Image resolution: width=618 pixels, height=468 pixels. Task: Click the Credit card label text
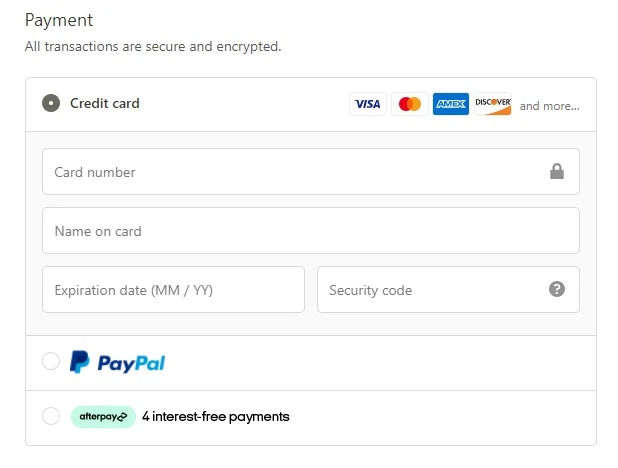[x=105, y=103]
